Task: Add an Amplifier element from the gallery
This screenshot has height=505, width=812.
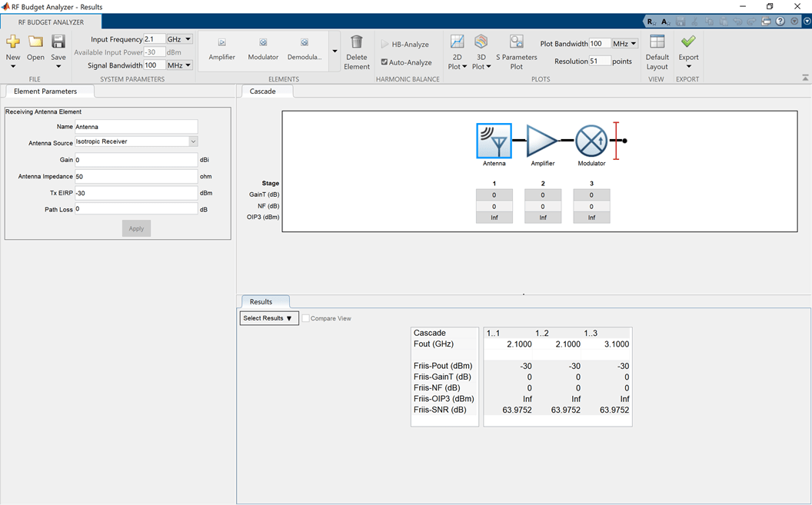Action: (x=222, y=48)
